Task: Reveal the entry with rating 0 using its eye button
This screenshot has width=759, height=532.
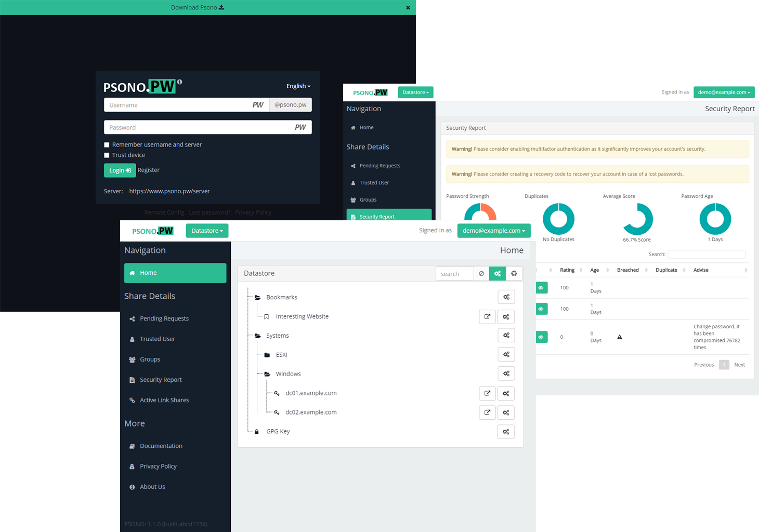Action: pos(541,337)
